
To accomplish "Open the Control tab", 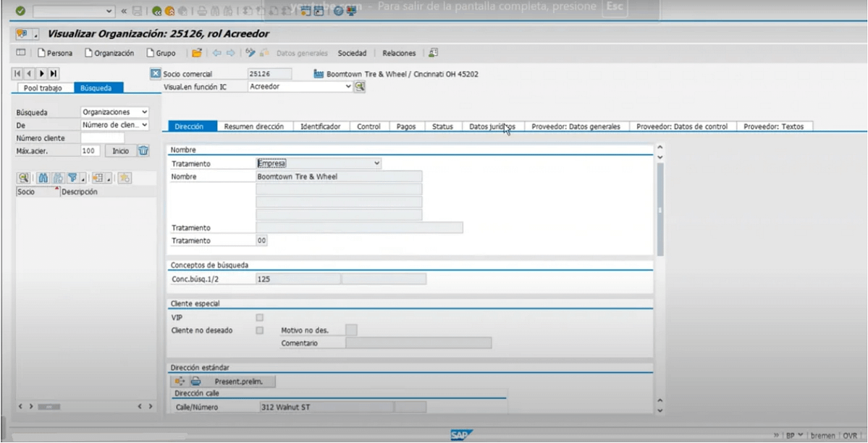I will [x=368, y=126].
